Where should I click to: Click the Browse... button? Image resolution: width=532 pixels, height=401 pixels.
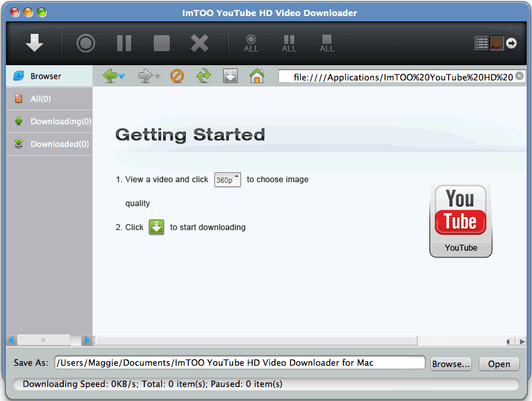(451, 364)
